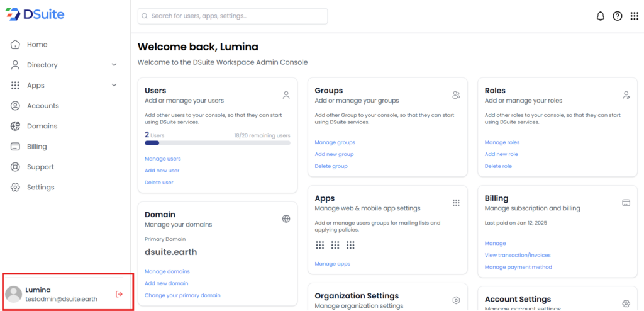
Task: Focus the search users, apps, settings field
Action: 233,16
